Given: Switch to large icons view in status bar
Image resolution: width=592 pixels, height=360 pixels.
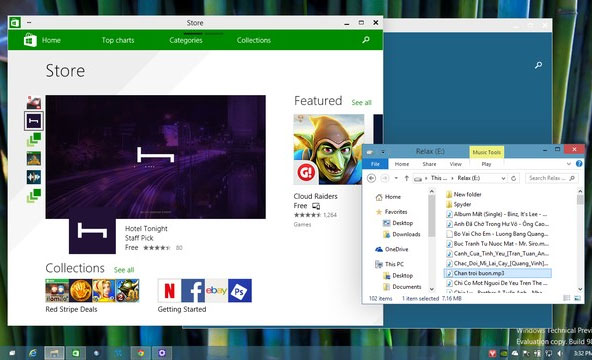Looking at the screenshot, I should (x=577, y=298).
